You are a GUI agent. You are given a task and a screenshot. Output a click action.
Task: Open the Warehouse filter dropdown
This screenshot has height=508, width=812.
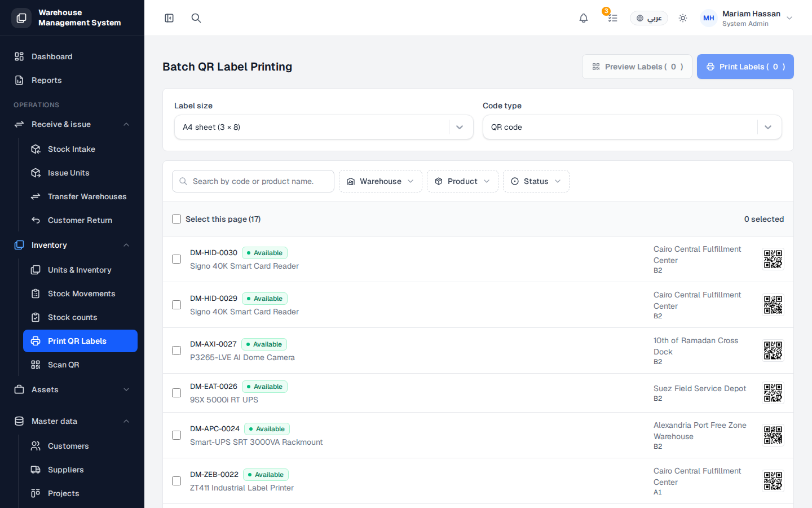click(x=381, y=181)
